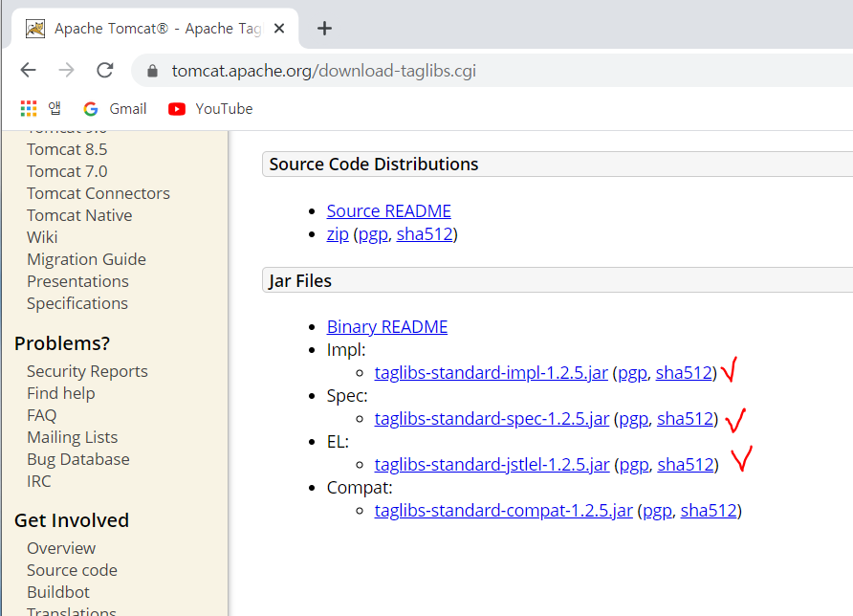Viewport: 853px width, 616px height.
Task: Click the forward navigation arrow
Action: pyautogui.click(x=66, y=70)
